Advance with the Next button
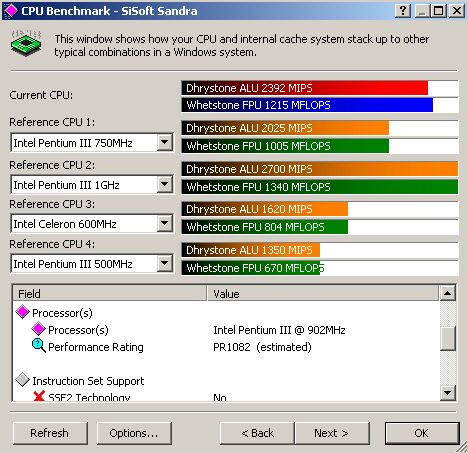This screenshot has height=453, width=468. (x=332, y=433)
